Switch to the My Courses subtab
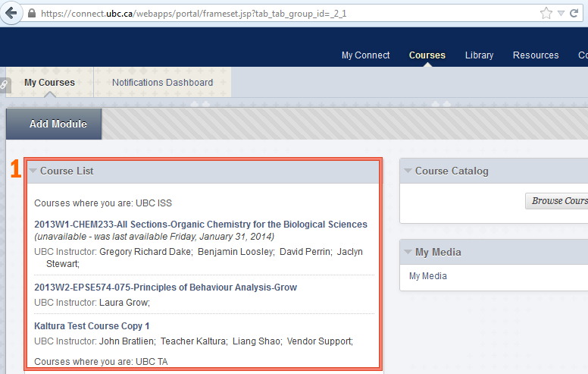The width and height of the screenshot is (588, 374). pyautogui.click(x=49, y=83)
